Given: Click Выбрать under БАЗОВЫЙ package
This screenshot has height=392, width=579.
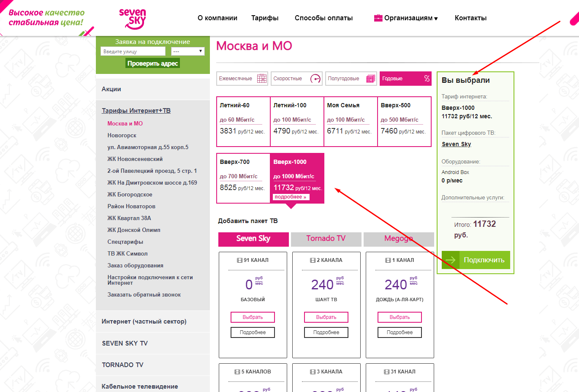Looking at the screenshot, I should point(253,317).
